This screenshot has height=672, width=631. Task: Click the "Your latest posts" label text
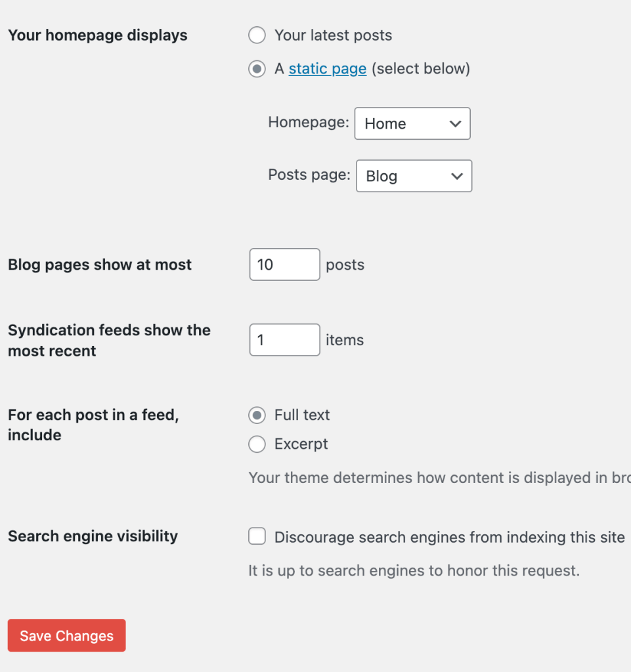tap(333, 35)
